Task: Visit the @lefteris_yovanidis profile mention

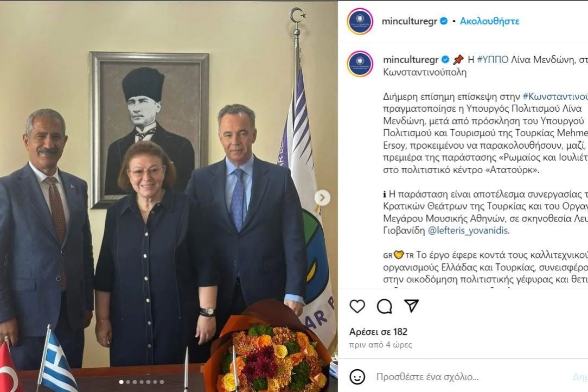Action: pos(468,230)
